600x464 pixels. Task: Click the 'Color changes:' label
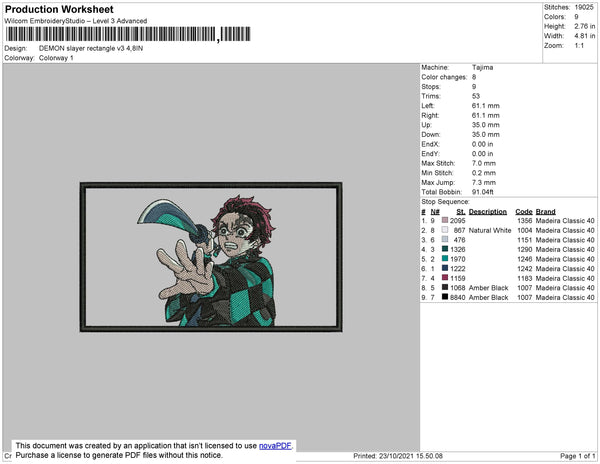pos(444,77)
